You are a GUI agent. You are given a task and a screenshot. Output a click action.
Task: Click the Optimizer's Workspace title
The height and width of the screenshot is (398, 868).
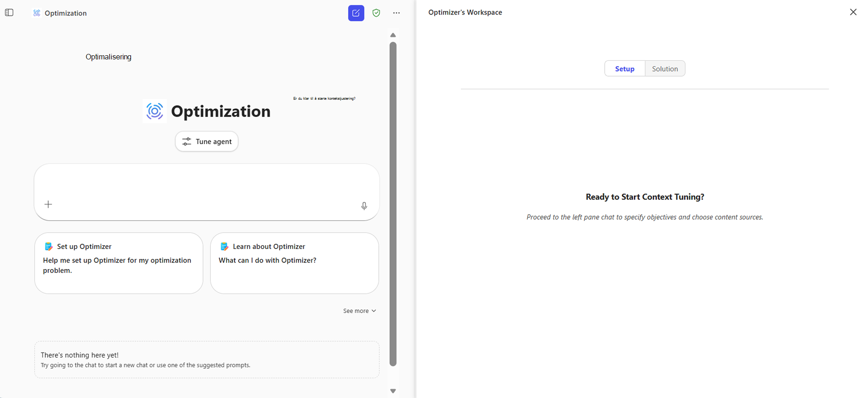click(465, 12)
